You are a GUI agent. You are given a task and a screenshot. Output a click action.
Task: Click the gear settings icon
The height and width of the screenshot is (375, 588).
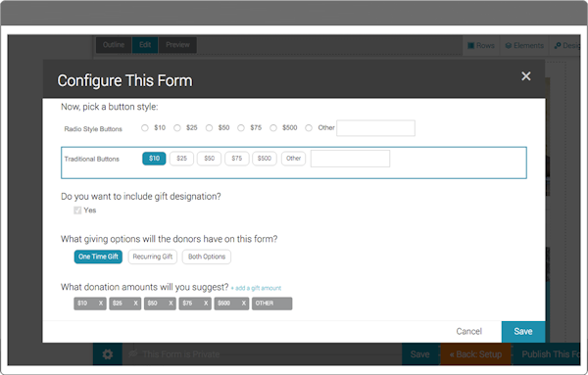[x=108, y=354]
